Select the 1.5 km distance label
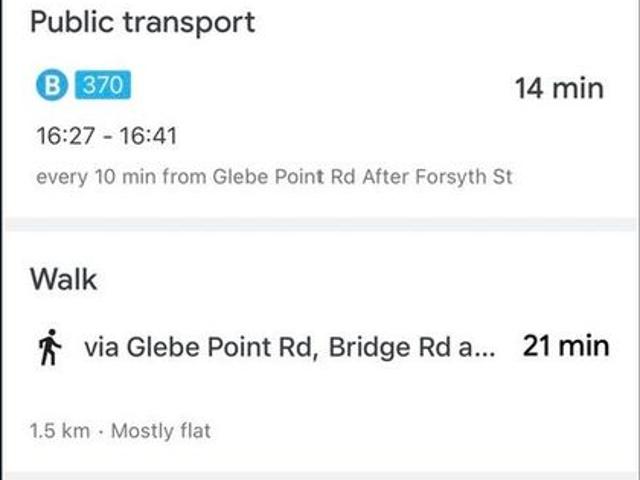 click(x=60, y=432)
